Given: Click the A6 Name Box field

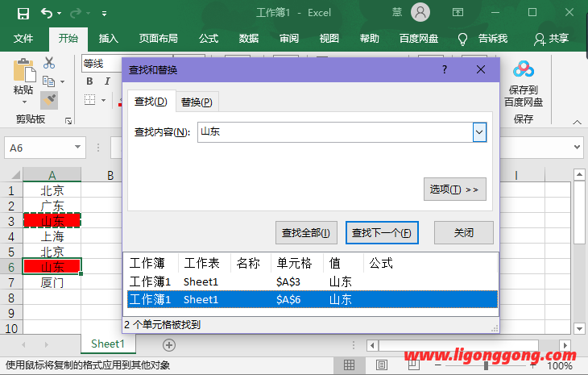Looking at the screenshot, I should 39,148.
